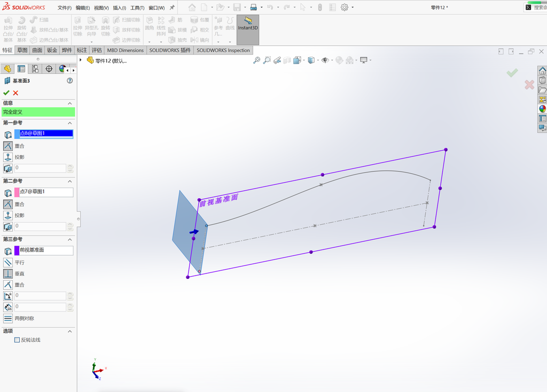Click the Previous View icon
Screen dimensions: 547x392
277,60
